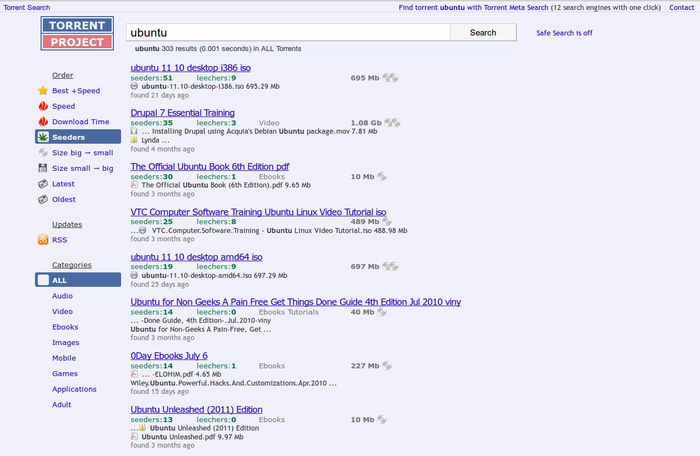This screenshot has width=700, height=456.
Task: Filter by Applications category
Action: click(x=74, y=389)
